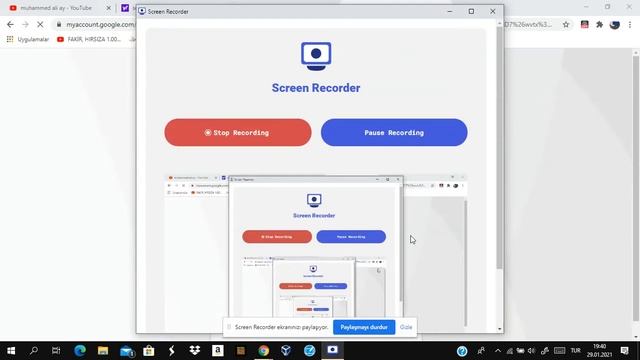Screen dimensions: 640x360
Task: Open the Action Center notifications icon
Action: pos(624,351)
